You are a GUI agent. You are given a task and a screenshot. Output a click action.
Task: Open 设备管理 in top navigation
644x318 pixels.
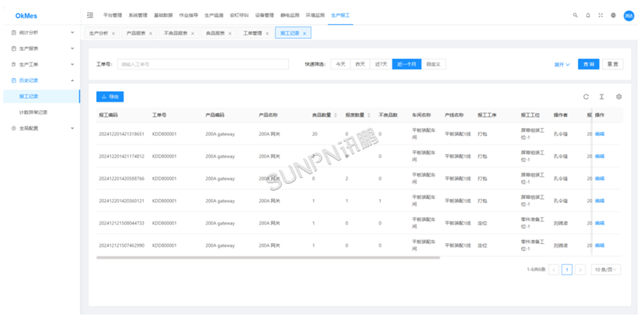click(x=264, y=15)
